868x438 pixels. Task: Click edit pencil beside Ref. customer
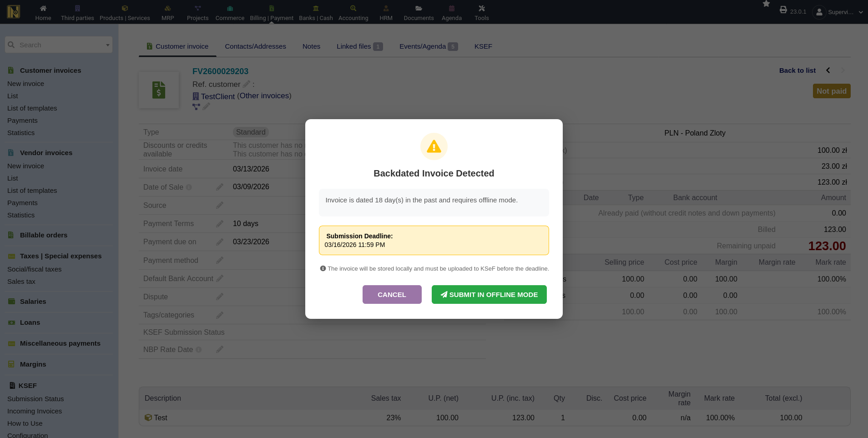click(247, 84)
